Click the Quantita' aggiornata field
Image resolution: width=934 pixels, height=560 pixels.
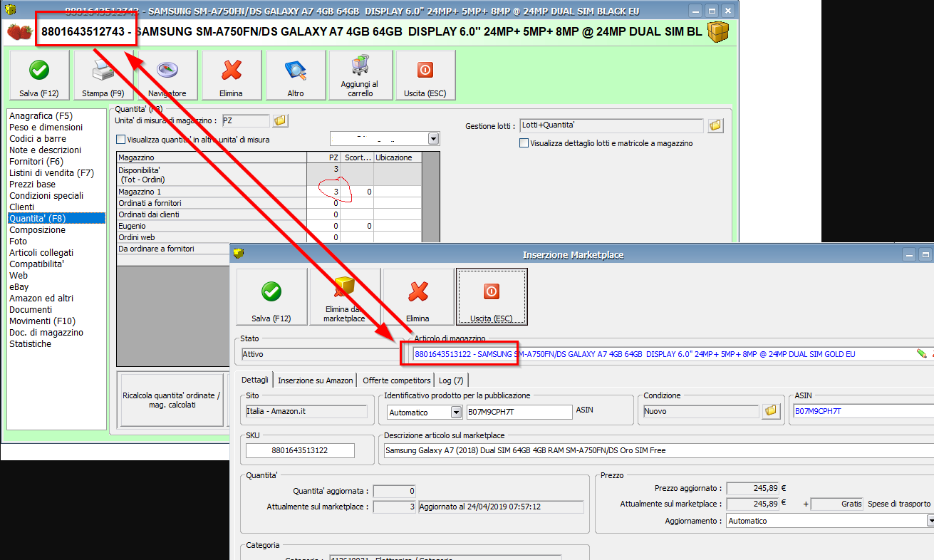(x=395, y=491)
